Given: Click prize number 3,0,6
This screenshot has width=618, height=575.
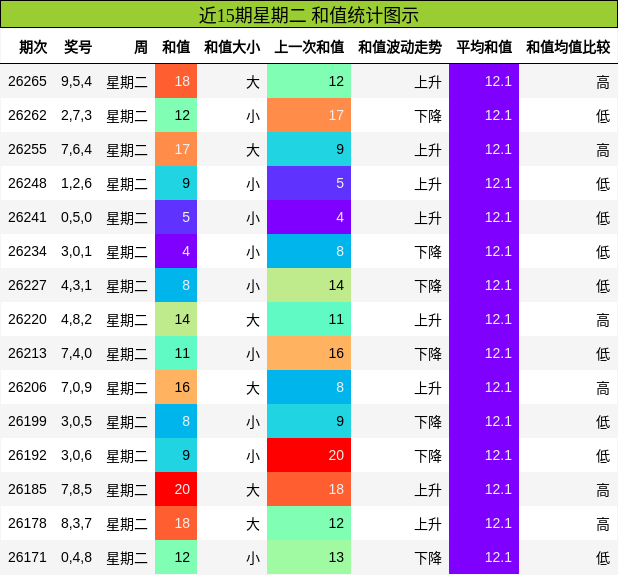Looking at the screenshot, I should pyautogui.click(x=76, y=455).
